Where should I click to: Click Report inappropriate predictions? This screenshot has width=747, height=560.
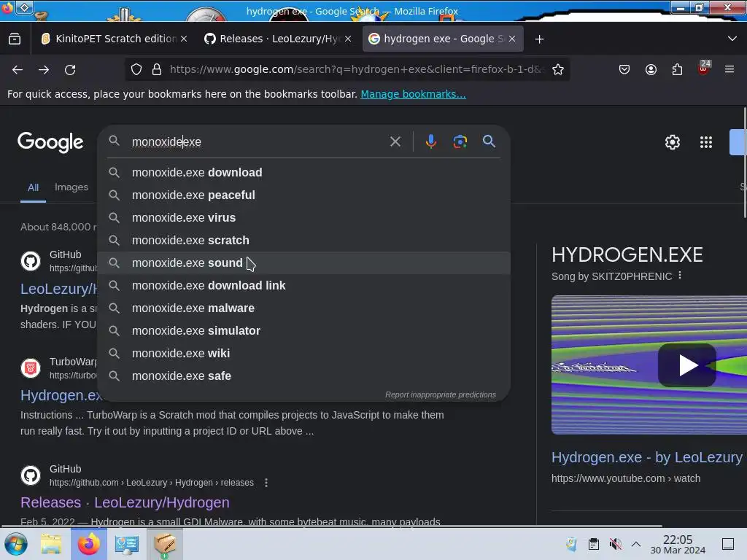click(440, 394)
